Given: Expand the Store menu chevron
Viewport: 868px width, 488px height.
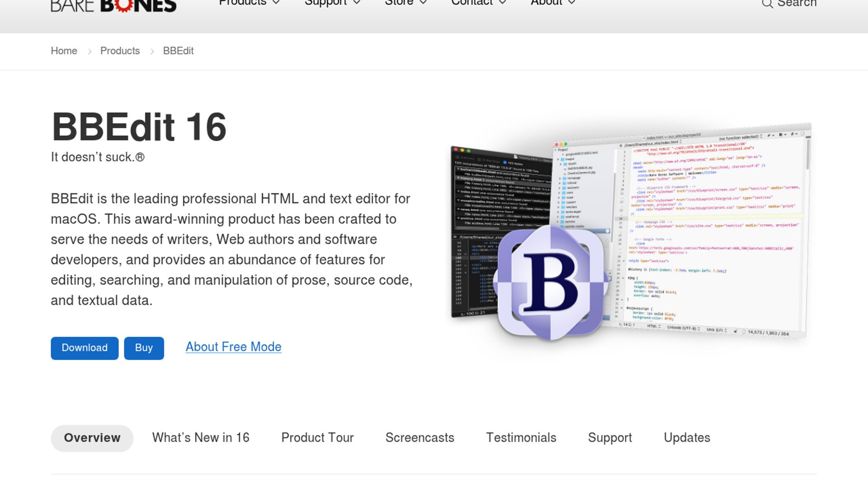Looking at the screenshot, I should [423, 3].
